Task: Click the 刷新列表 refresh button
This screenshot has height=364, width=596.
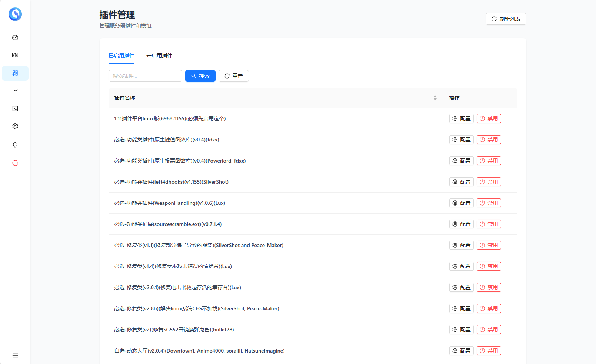Action: point(506,19)
